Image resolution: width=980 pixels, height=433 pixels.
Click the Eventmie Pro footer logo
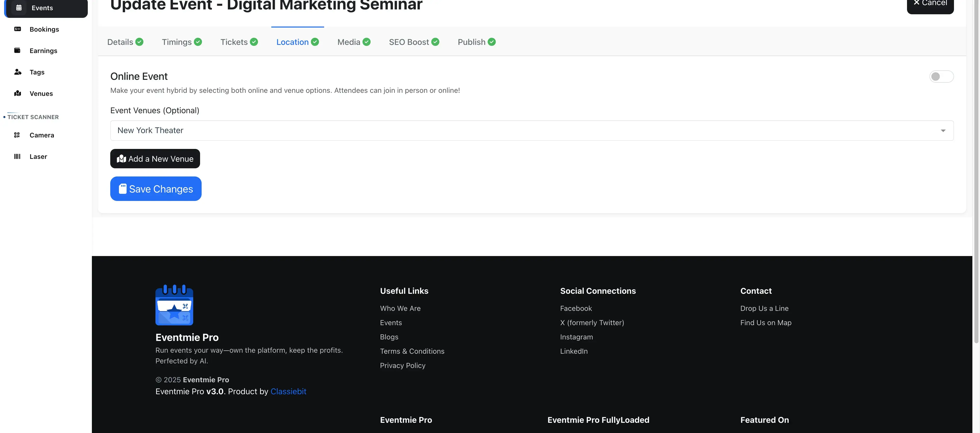(174, 305)
